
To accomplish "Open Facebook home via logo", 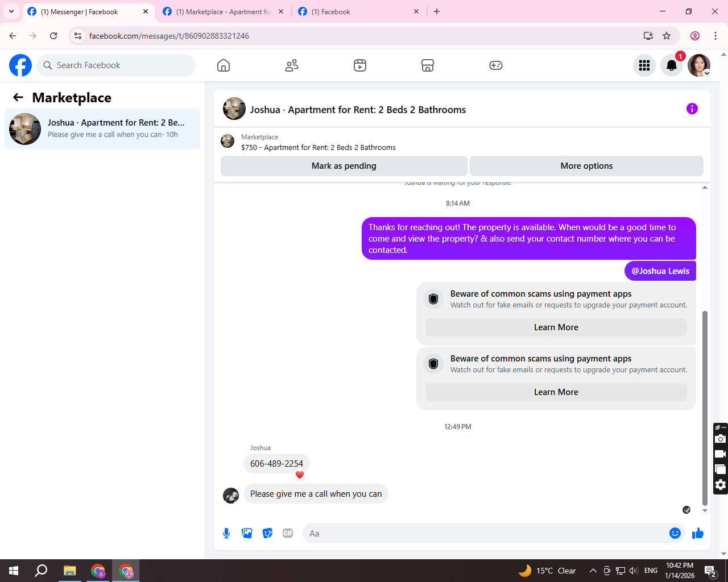I will click(20, 65).
